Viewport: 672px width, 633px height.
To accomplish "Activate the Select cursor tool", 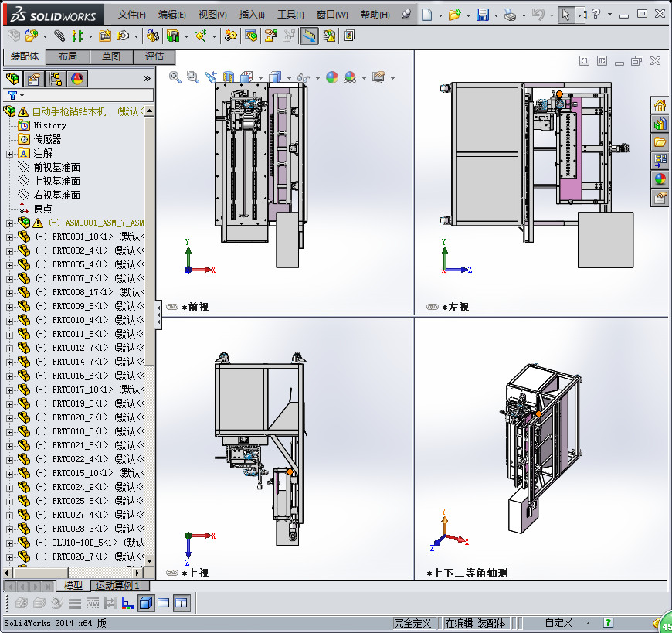I will point(565,15).
